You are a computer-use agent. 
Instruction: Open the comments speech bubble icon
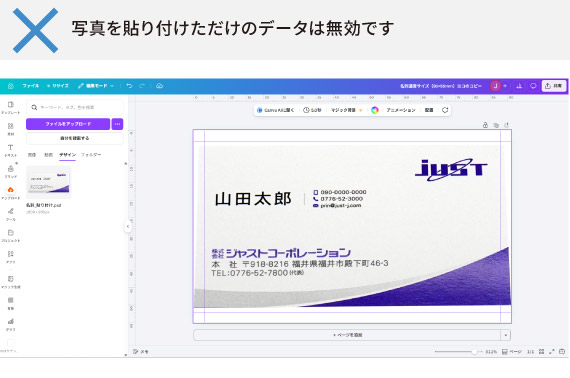[533, 86]
